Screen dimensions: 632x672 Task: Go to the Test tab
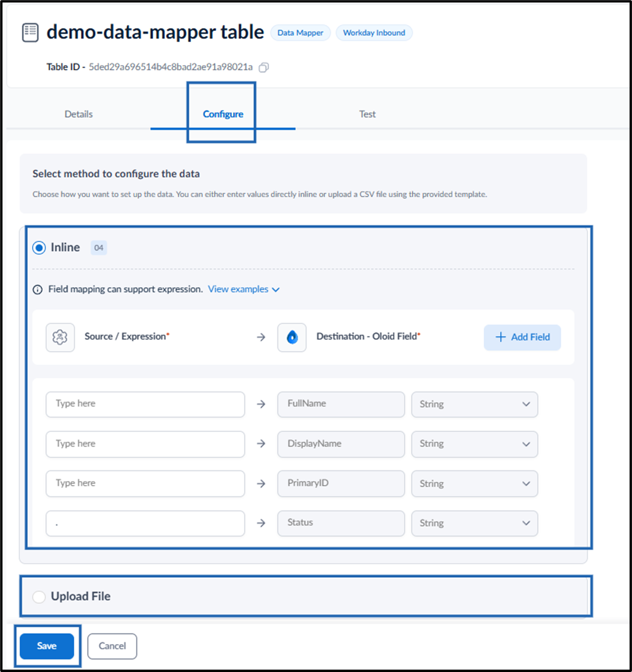pyautogui.click(x=367, y=114)
